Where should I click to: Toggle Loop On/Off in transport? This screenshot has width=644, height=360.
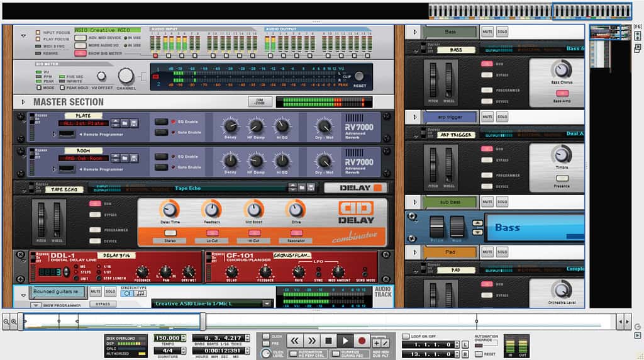click(406, 336)
